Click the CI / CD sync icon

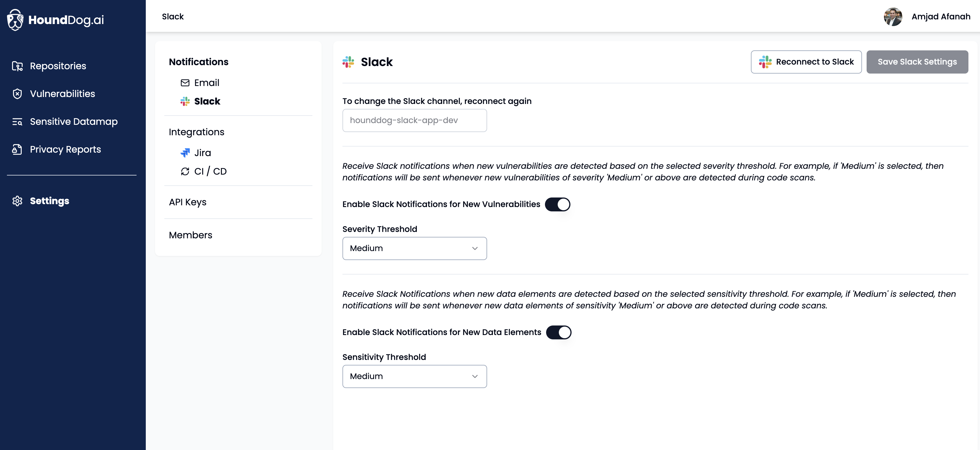185,172
